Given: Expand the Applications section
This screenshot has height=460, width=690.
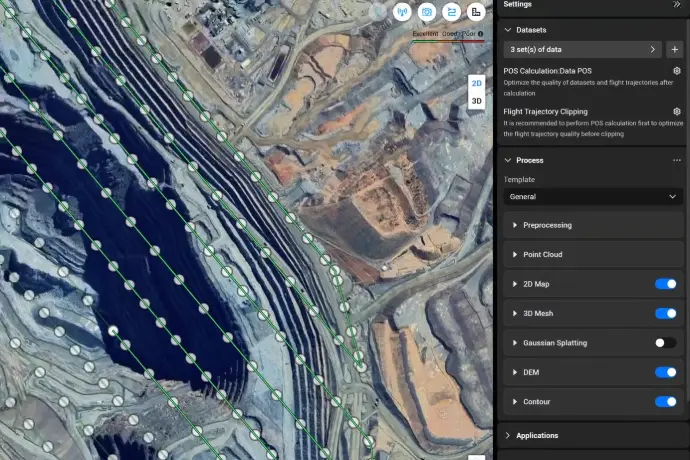Looking at the screenshot, I should click(537, 435).
